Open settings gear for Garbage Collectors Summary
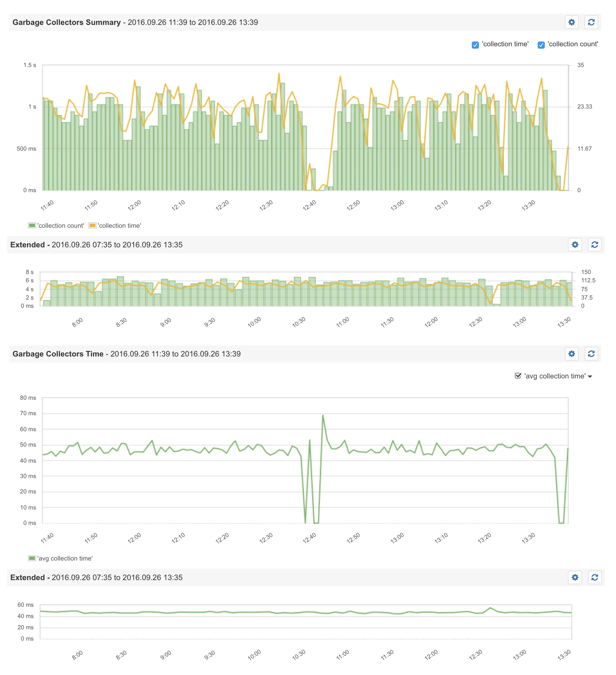 point(571,22)
